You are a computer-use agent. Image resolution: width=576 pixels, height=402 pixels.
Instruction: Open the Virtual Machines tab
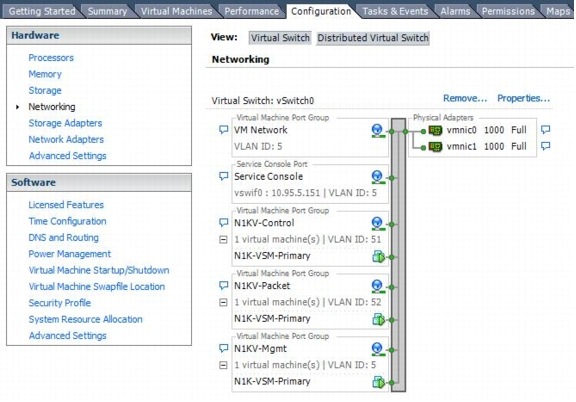(176, 11)
